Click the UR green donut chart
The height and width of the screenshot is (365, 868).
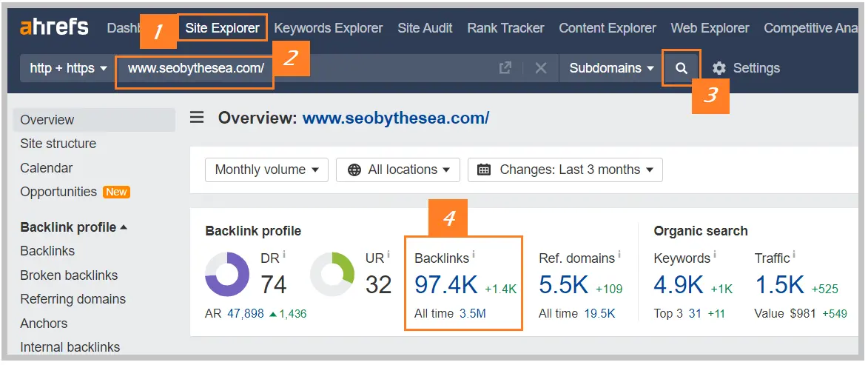pos(332,274)
